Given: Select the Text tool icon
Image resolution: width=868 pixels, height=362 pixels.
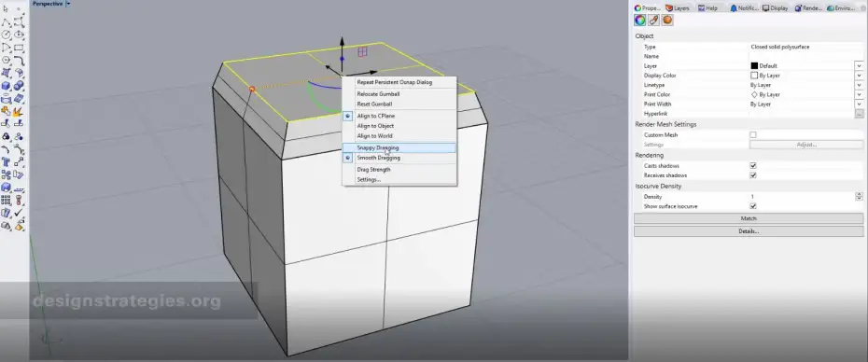Looking at the screenshot, I should [7, 162].
